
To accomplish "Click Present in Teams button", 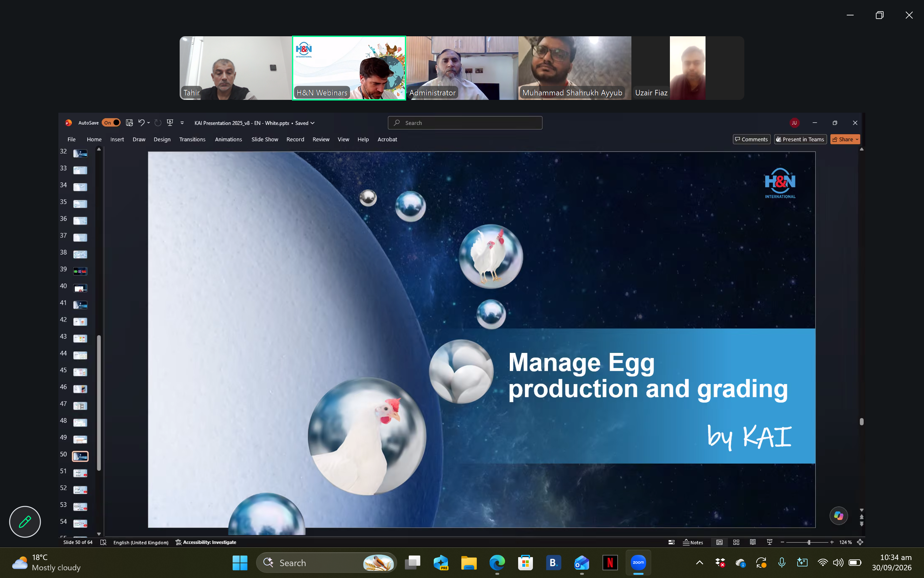I will click(800, 139).
